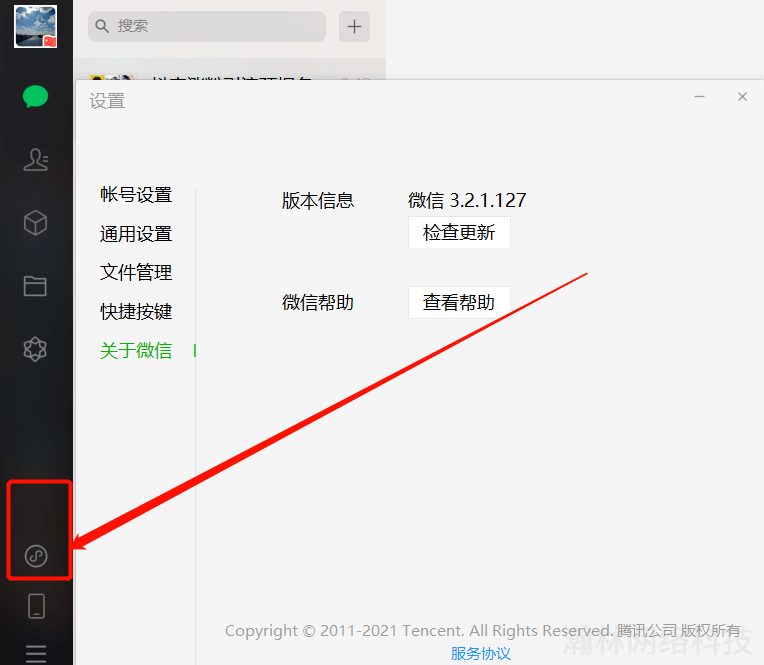This screenshot has width=764, height=665.
Task: Open the Contacts icon in the sidebar
Action: (36, 160)
